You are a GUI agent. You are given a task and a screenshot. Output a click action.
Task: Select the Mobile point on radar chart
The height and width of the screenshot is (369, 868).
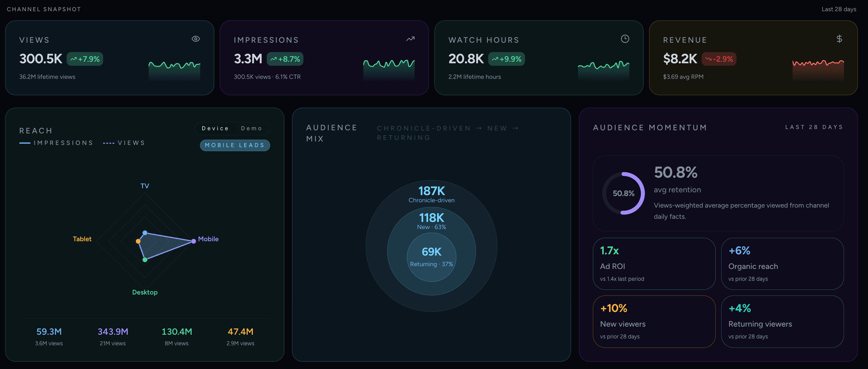point(193,241)
